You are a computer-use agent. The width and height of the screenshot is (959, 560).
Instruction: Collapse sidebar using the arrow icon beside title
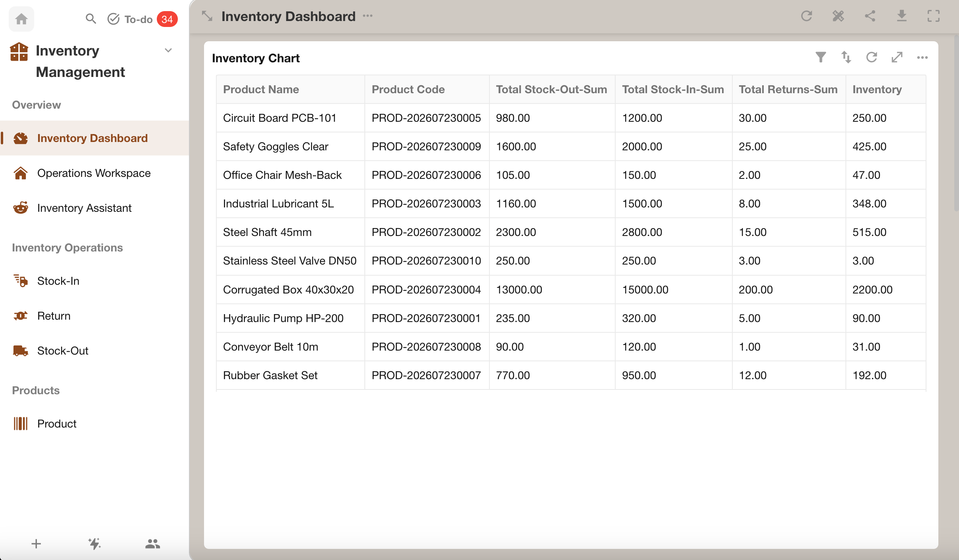click(x=207, y=16)
